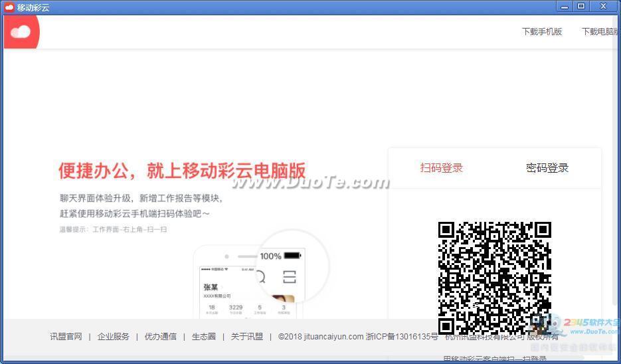The width and height of the screenshot is (621, 364).
Task: Click the scan icon in phone illustration
Action: 290,277
